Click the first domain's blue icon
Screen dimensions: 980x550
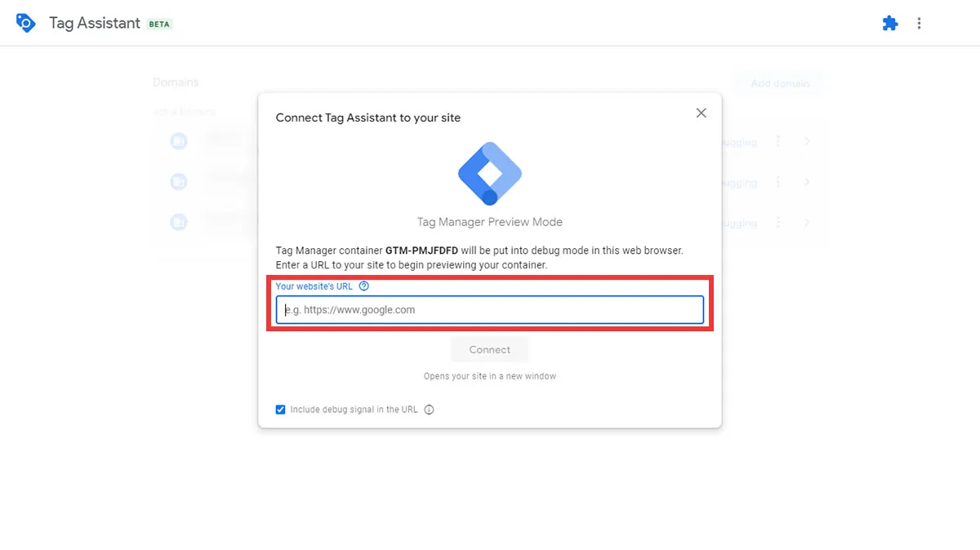pos(179,140)
